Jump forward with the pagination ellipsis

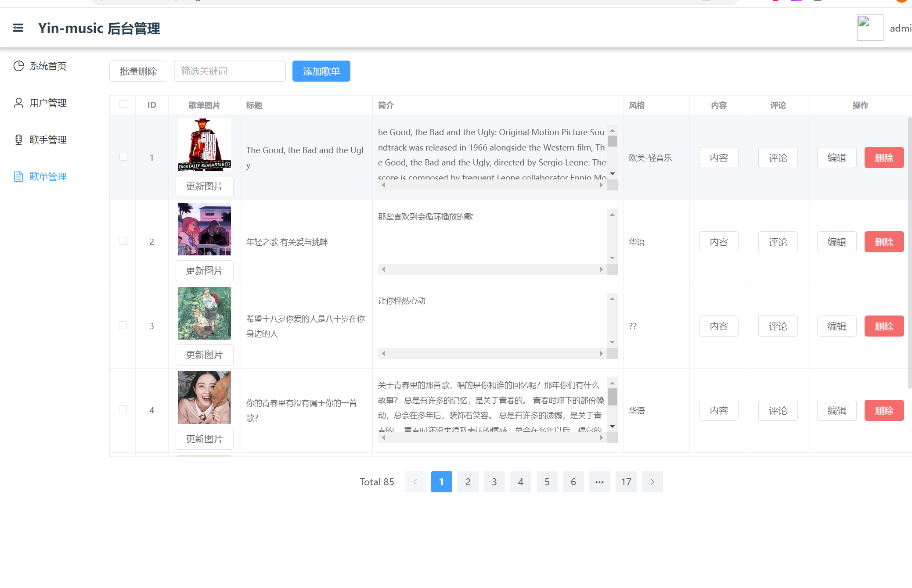click(x=599, y=482)
